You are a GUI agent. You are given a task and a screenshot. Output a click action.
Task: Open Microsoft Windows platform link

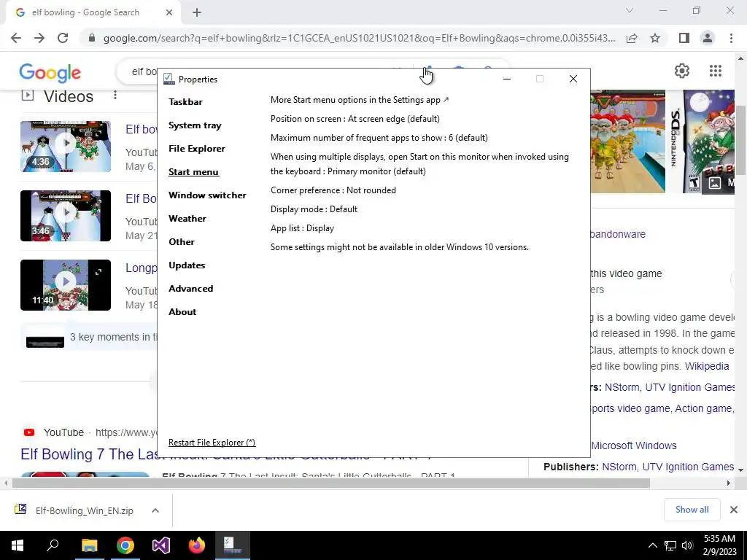[634, 446]
